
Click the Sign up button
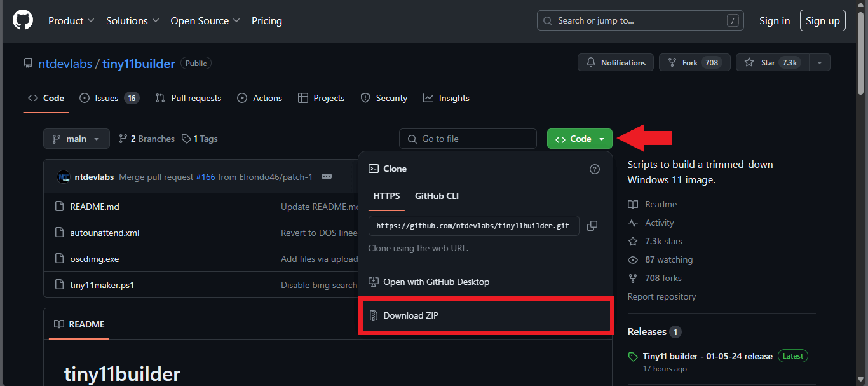click(x=823, y=20)
